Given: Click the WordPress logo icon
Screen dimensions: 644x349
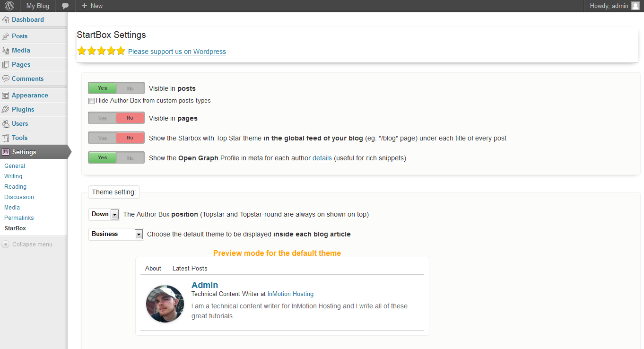Looking at the screenshot, I should (x=9, y=6).
